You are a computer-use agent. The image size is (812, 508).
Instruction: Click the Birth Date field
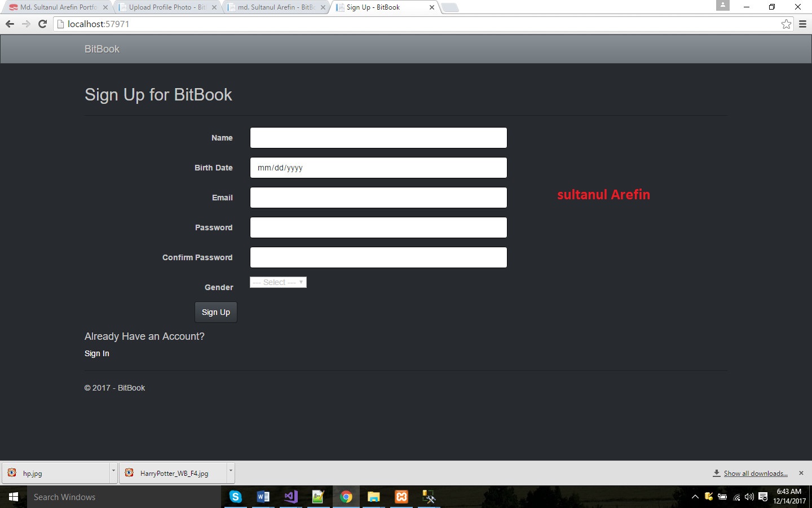[378, 168]
